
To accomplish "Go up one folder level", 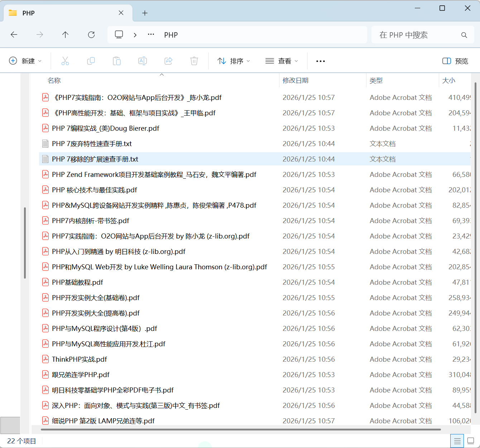I will [x=65, y=34].
